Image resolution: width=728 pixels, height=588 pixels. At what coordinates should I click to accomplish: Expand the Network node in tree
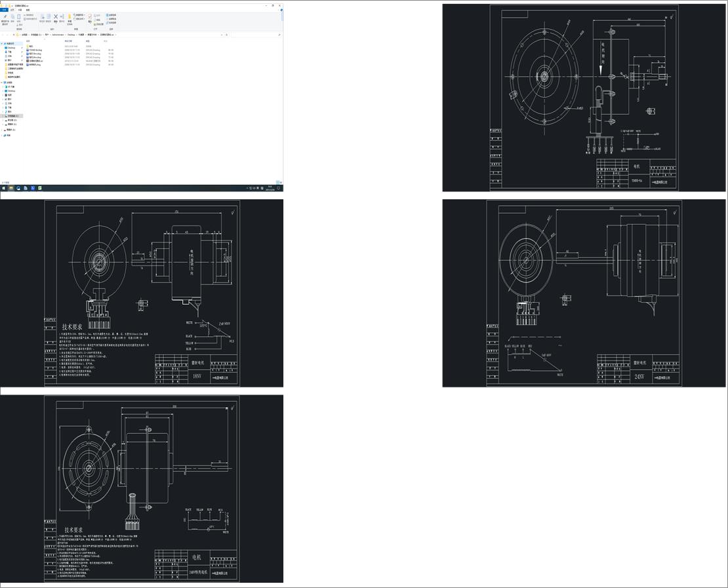pos(2,136)
